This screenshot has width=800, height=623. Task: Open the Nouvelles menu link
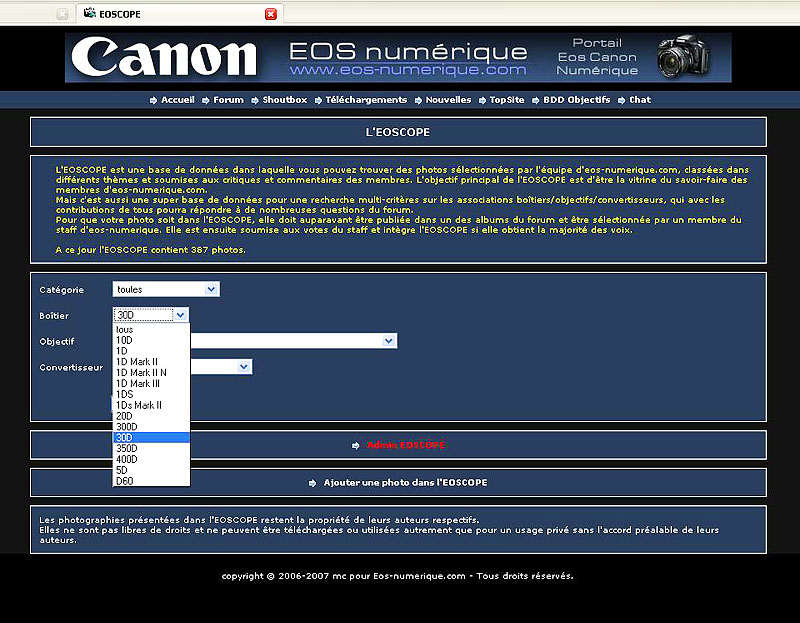[448, 99]
